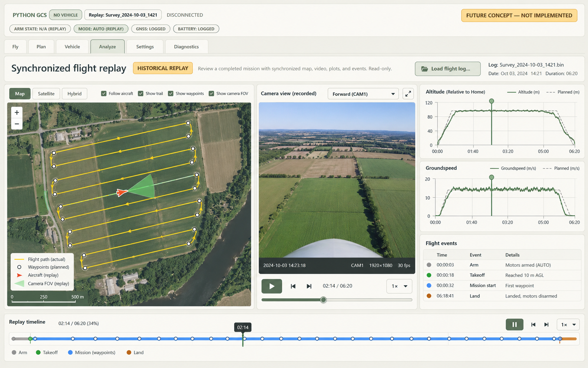Jump to next event in replay timeline
The height and width of the screenshot is (368, 588).
pyautogui.click(x=546, y=325)
